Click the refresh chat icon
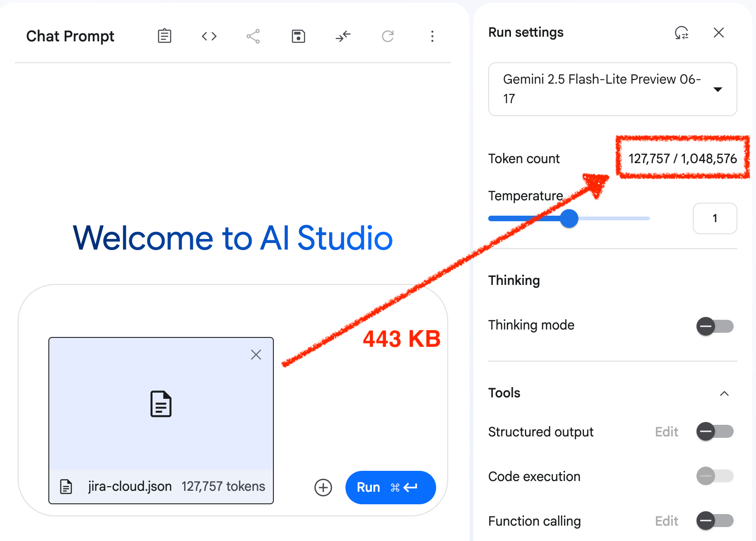Image resolution: width=756 pixels, height=541 pixels. [388, 36]
